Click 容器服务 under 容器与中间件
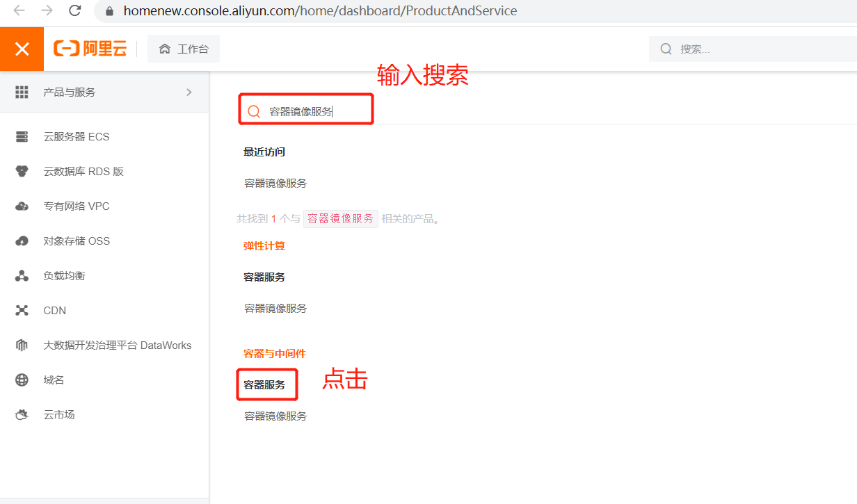 (x=264, y=384)
